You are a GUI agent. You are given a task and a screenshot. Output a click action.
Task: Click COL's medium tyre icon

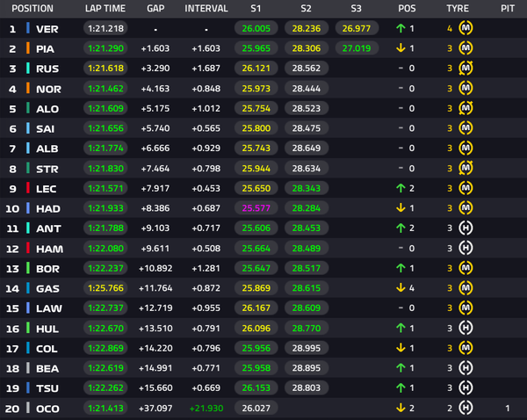[x=466, y=348]
